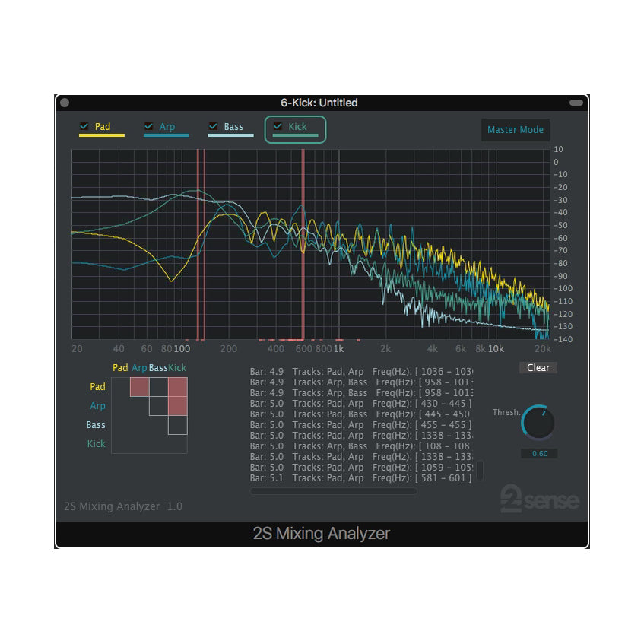The image size is (644, 644).
Task: Click the red collision marker near 600 Hz
Action: click(x=303, y=243)
